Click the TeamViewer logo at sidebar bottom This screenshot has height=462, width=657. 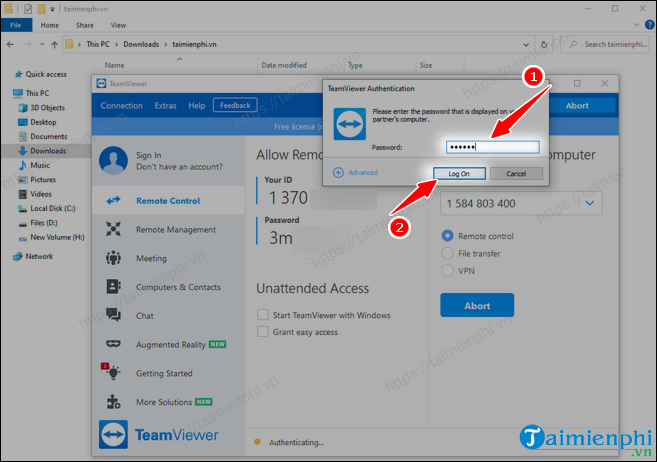coord(113,434)
